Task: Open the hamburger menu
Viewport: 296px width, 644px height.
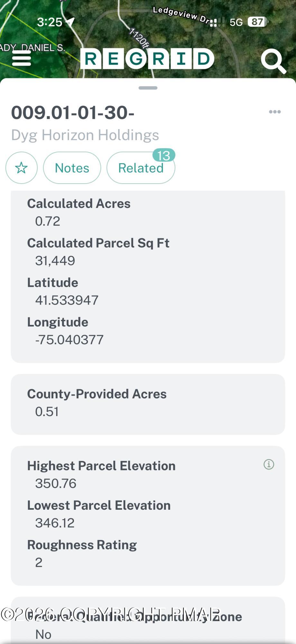Action: (x=22, y=59)
